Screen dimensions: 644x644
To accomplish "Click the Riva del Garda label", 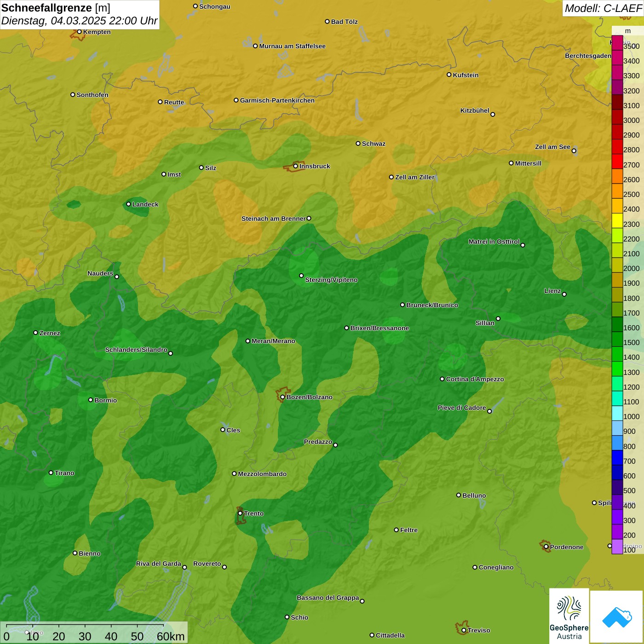I will pos(159,563).
